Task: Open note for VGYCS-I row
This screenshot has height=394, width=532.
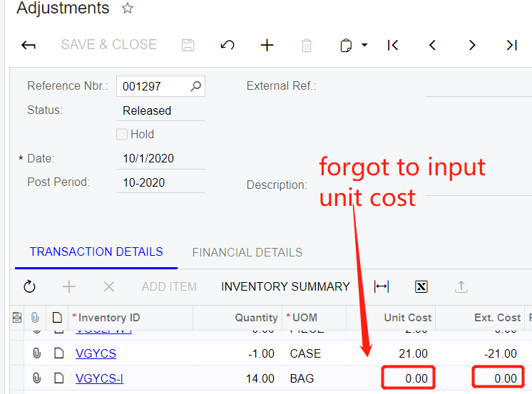Action: [x=59, y=378]
